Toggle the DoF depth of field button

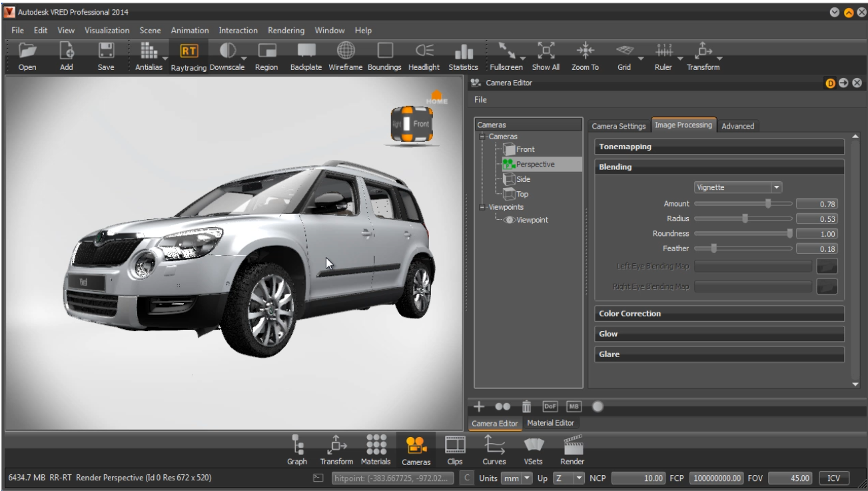tap(550, 406)
